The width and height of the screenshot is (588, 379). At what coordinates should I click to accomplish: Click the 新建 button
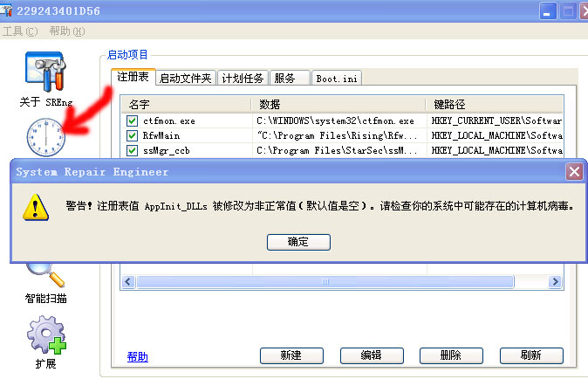291,355
